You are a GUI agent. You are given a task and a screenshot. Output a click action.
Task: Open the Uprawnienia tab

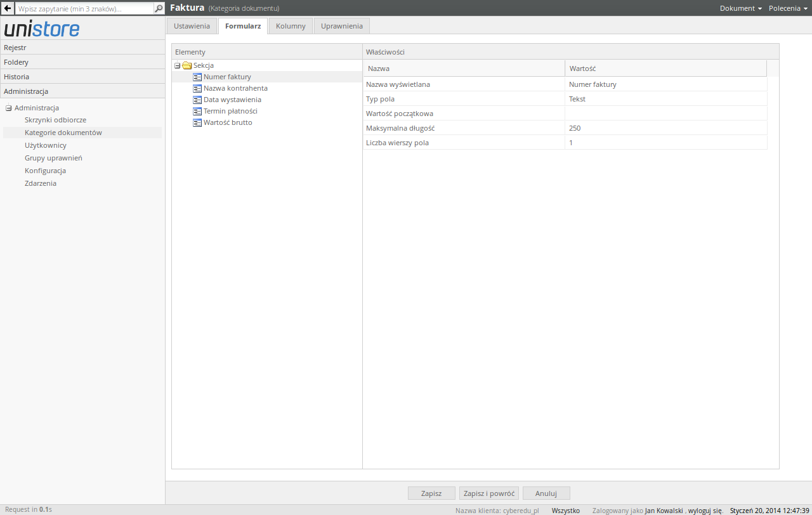pyautogui.click(x=342, y=26)
